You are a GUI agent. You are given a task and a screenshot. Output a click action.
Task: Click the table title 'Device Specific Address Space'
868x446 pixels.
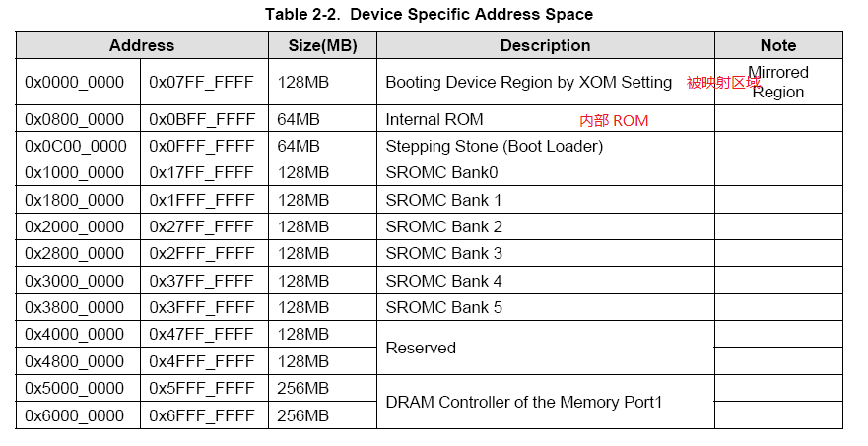[x=428, y=14]
